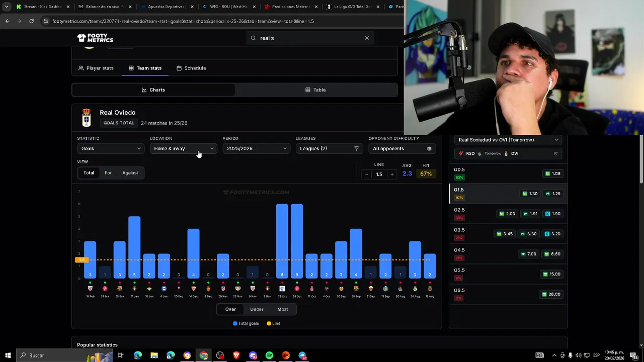
Task: Click the FootyMetrics logo
Action: coord(95,38)
